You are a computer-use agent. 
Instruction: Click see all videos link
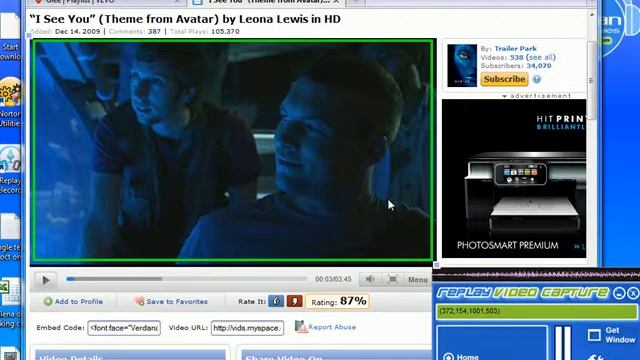541,57
